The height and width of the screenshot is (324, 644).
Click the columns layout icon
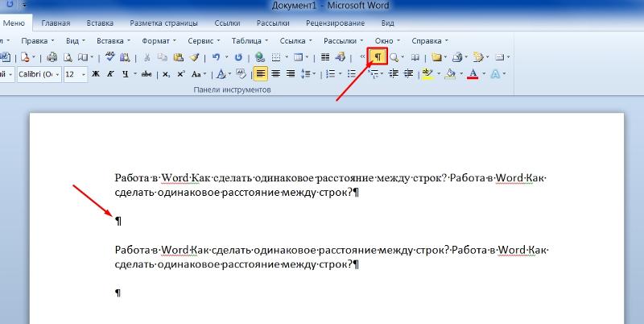[x=326, y=57]
